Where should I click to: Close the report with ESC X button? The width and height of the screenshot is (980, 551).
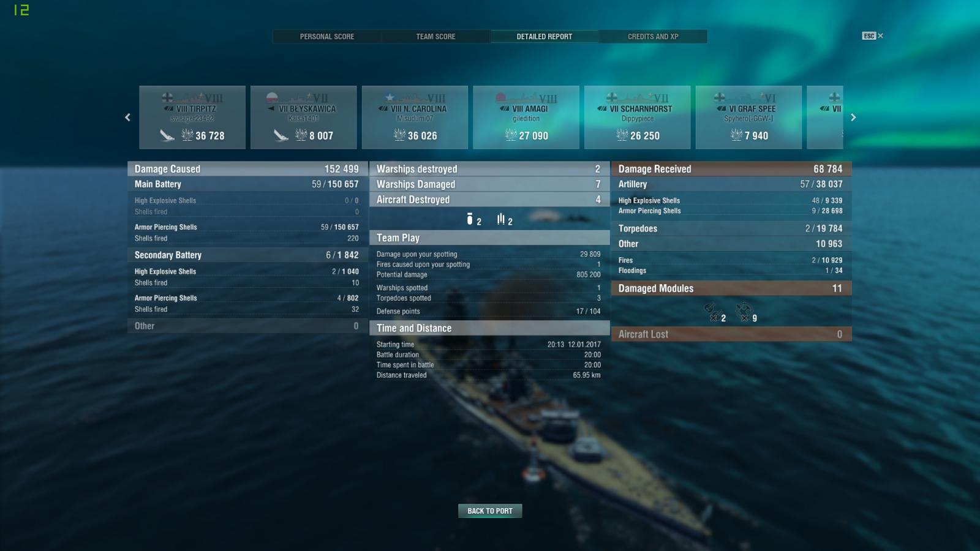click(873, 36)
